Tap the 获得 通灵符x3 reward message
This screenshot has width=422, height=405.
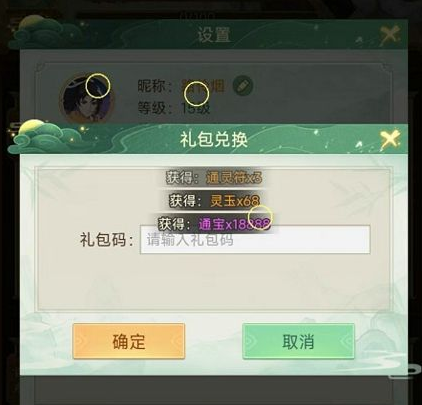point(214,178)
